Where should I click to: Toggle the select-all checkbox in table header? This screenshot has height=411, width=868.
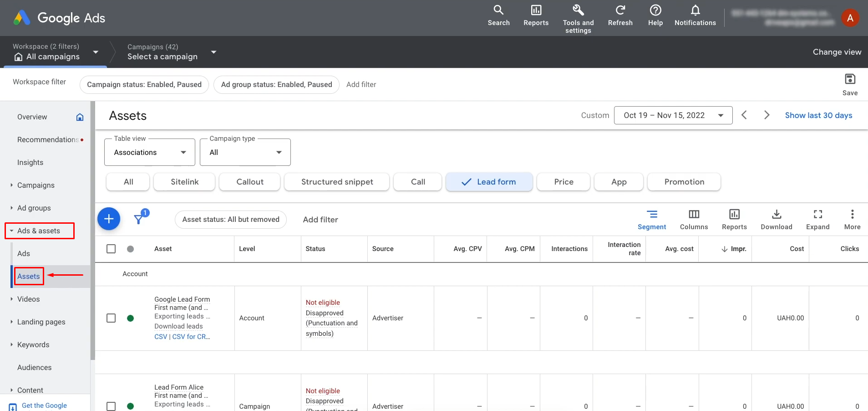[x=111, y=249]
